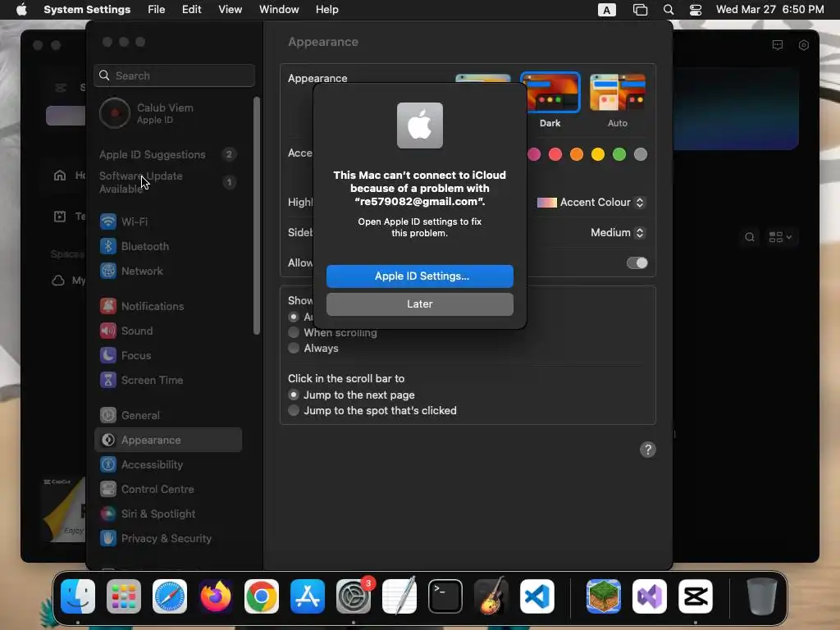Focus the settings Search field
The width and height of the screenshot is (840, 630).
coord(174,75)
